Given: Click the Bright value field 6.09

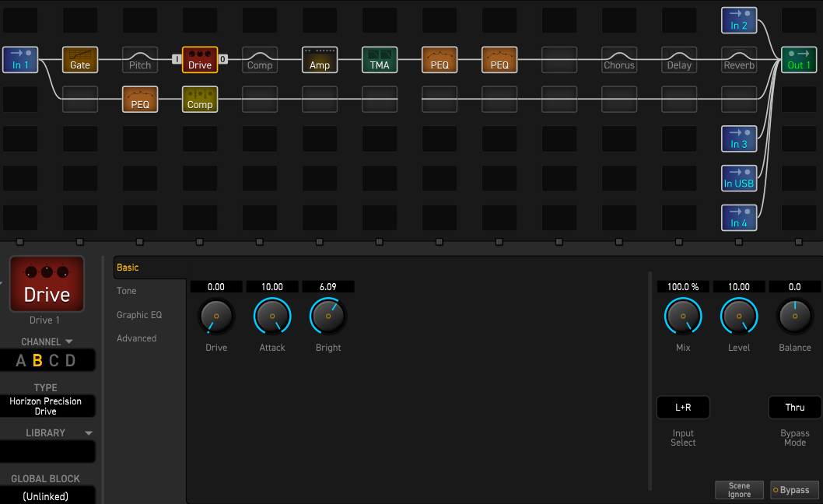Looking at the screenshot, I should click(328, 287).
